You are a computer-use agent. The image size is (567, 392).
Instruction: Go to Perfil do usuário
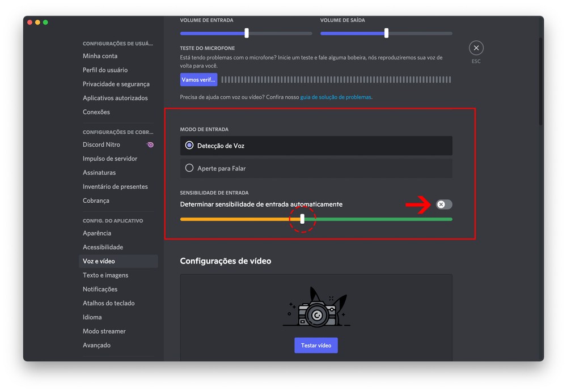[x=105, y=70]
